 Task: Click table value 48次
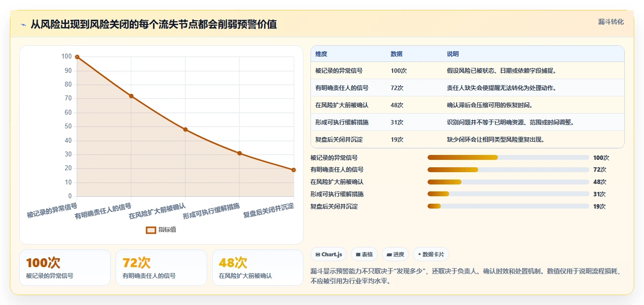(397, 105)
